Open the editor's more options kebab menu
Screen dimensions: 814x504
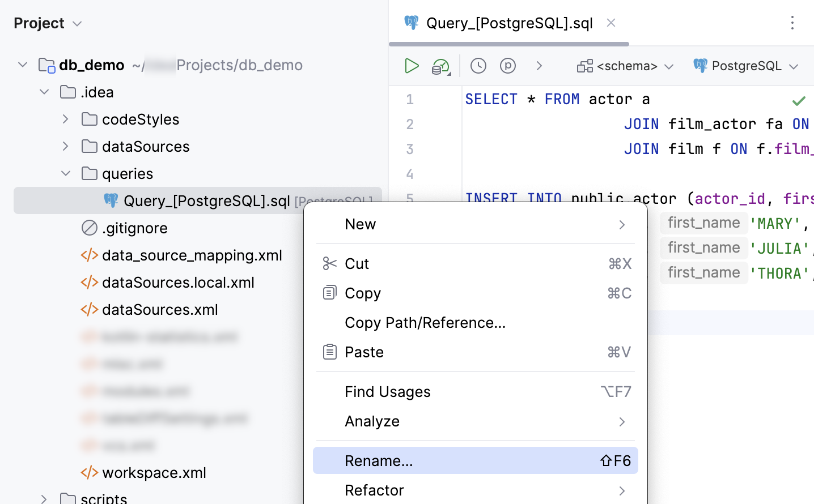(792, 23)
